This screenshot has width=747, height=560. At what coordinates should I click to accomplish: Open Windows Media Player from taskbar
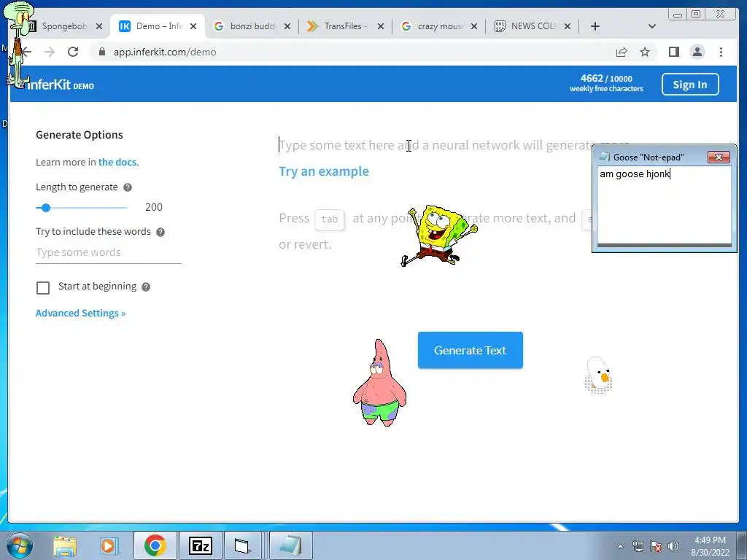[x=109, y=545]
